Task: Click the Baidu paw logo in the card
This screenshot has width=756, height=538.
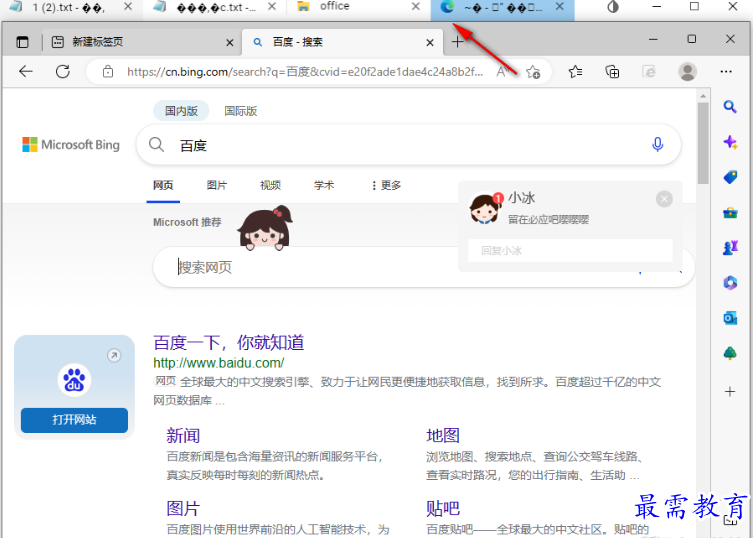Action: coord(74,380)
